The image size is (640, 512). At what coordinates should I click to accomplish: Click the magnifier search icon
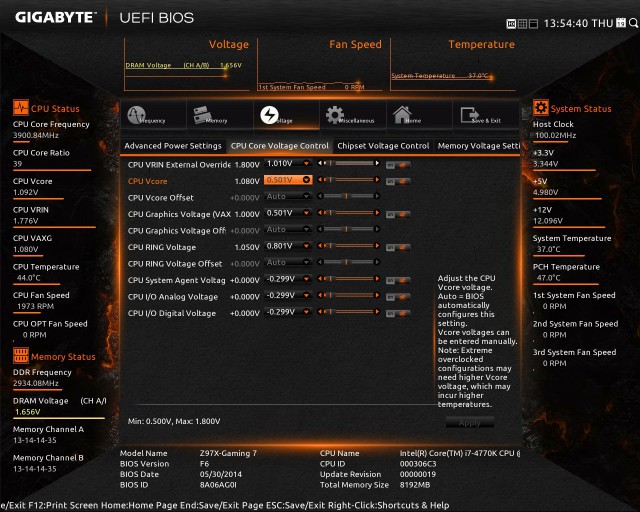click(633, 23)
